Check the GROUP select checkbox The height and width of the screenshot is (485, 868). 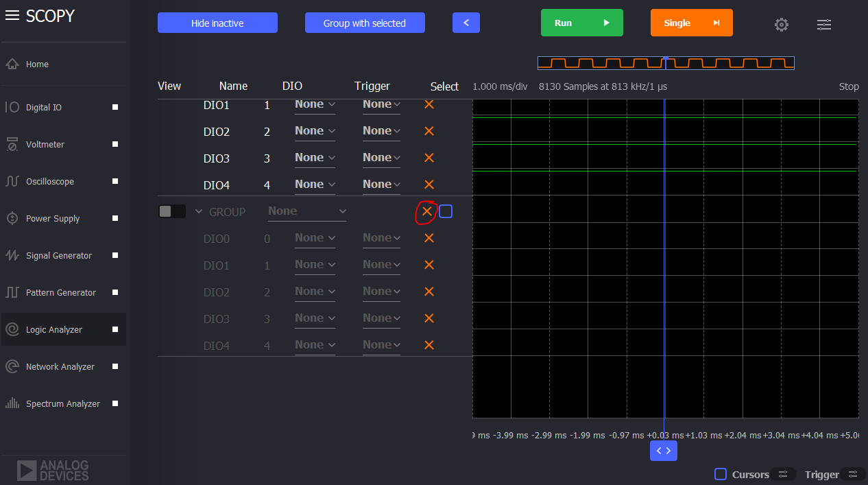click(446, 211)
